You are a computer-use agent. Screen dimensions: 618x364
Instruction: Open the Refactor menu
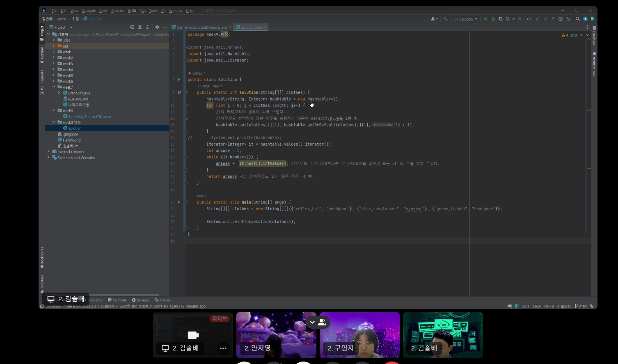pyautogui.click(x=117, y=11)
